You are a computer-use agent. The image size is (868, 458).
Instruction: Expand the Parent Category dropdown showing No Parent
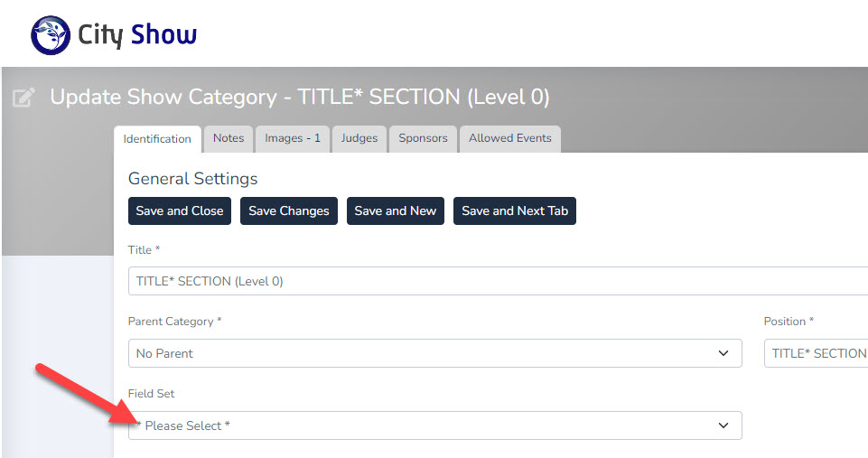click(434, 353)
